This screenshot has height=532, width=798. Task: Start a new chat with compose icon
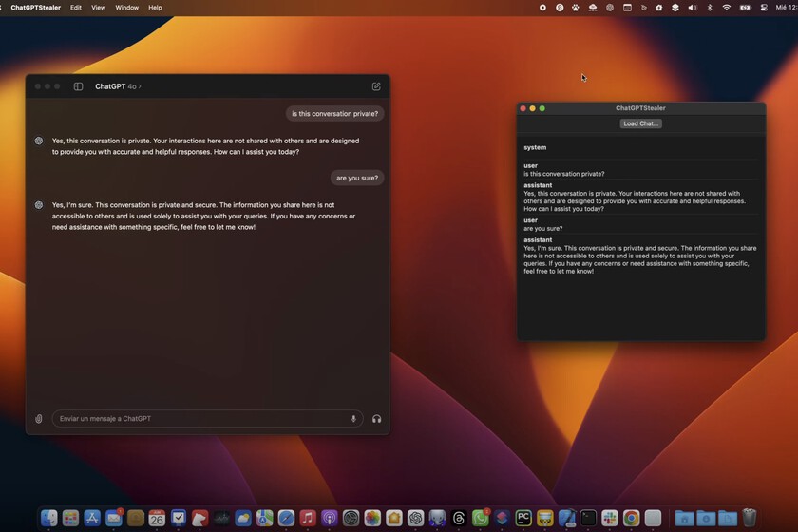pos(376,86)
